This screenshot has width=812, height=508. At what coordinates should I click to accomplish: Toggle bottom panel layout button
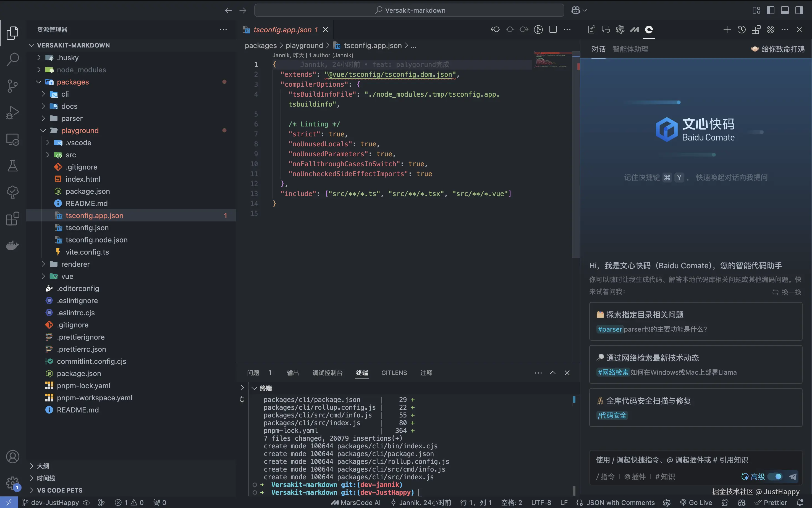[785, 10]
